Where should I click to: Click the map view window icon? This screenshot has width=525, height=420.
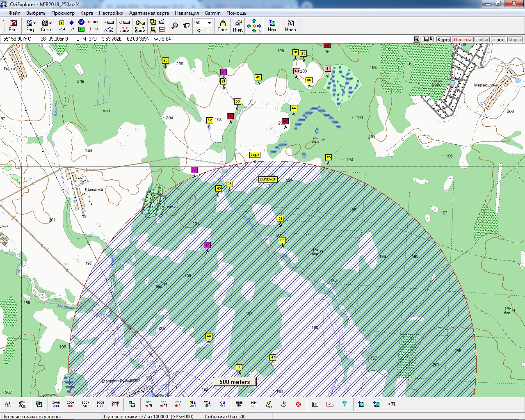[x=186, y=26]
